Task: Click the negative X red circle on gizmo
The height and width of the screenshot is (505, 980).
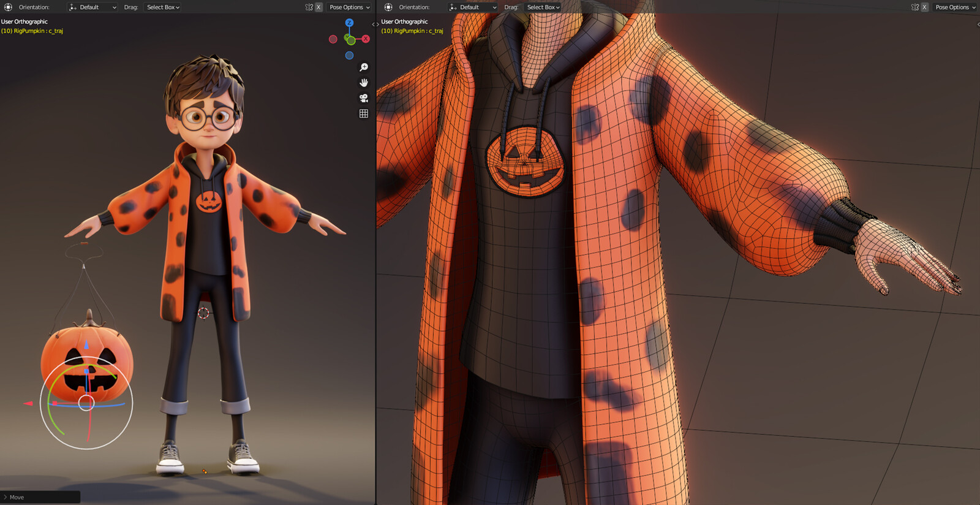Action: point(333,39)
